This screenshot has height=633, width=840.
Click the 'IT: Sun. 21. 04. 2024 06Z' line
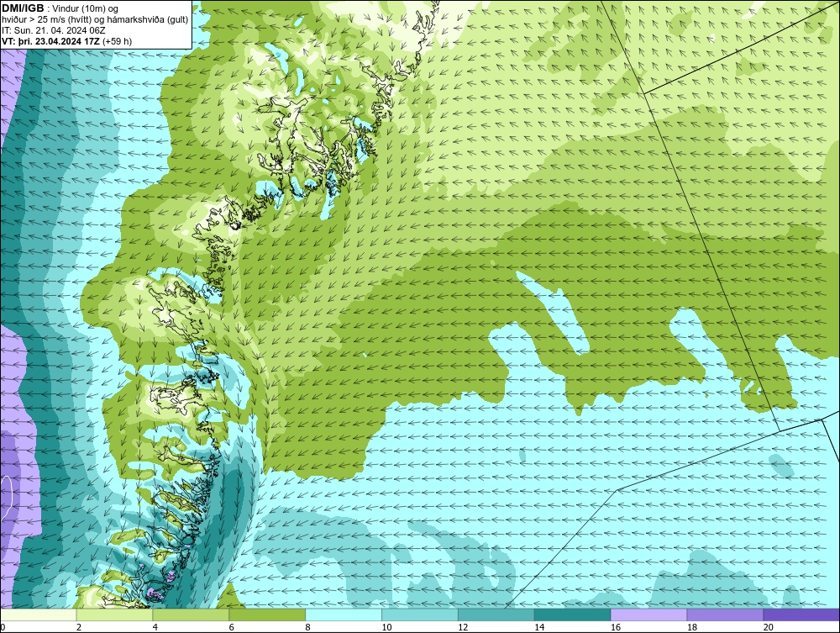(54, 30)
